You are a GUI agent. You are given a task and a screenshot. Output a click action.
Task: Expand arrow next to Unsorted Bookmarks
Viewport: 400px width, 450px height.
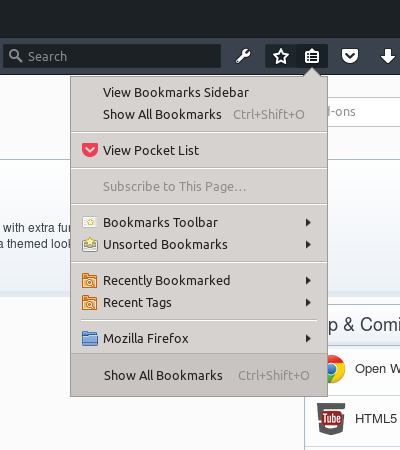coord(308,244)
